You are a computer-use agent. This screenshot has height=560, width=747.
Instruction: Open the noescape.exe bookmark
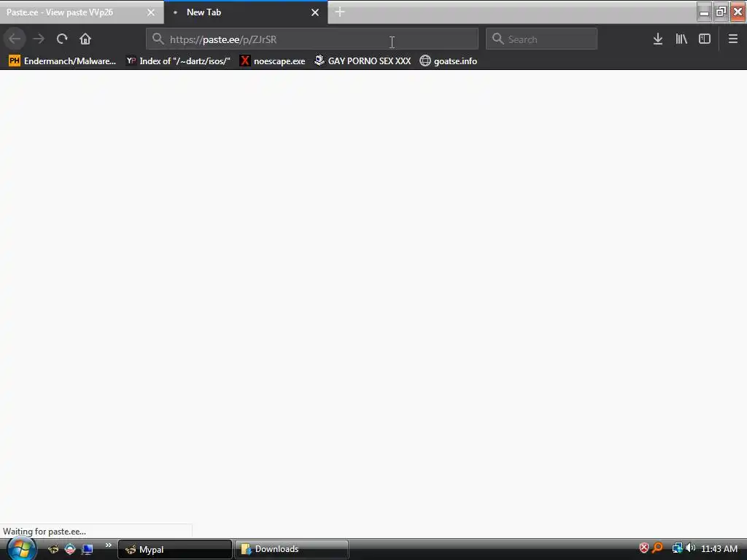pos(273,61)
